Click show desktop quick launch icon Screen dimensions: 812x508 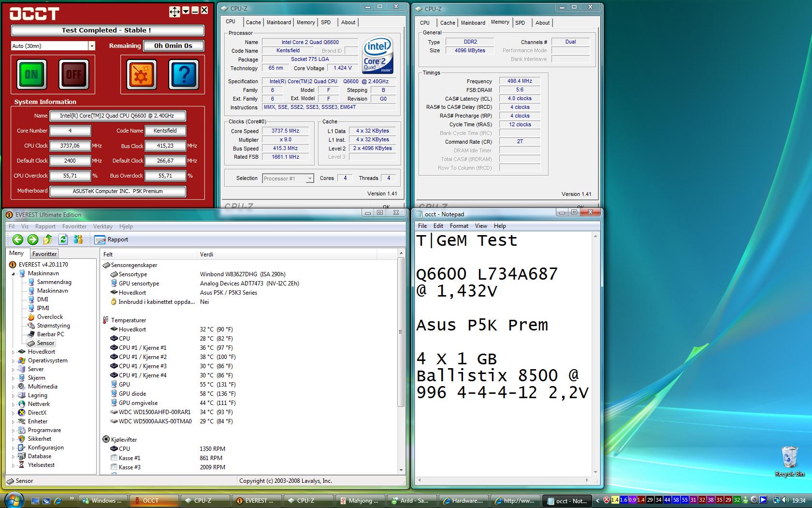35,501
